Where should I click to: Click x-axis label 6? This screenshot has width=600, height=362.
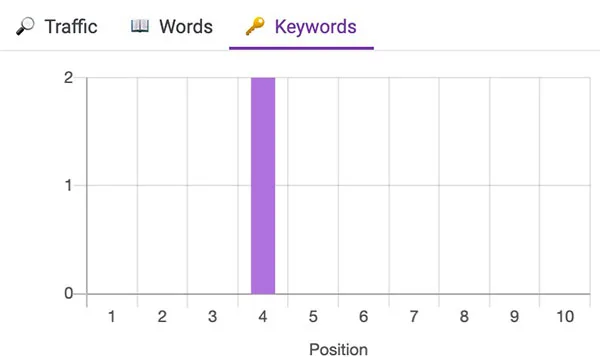[364, 316]
